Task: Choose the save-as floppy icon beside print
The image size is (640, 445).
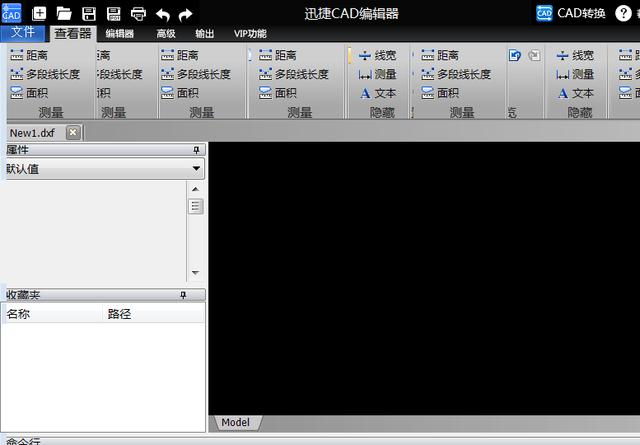Action: [113, 14]
